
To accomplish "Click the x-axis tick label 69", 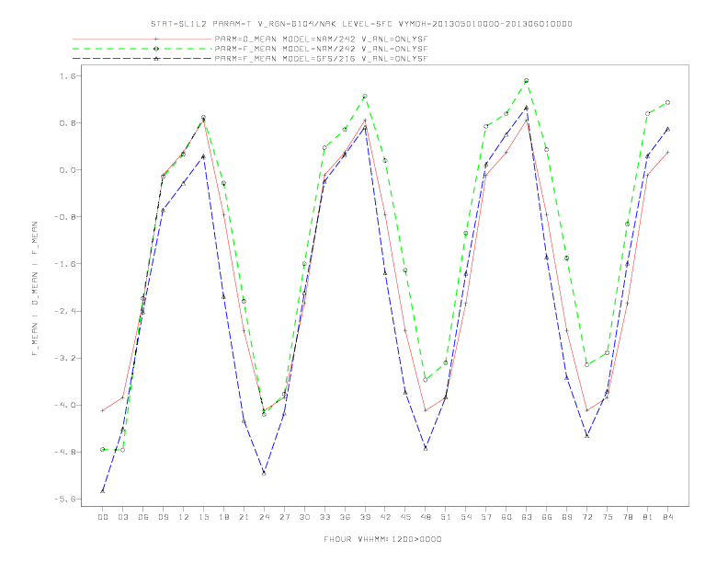I will [567, 517].
